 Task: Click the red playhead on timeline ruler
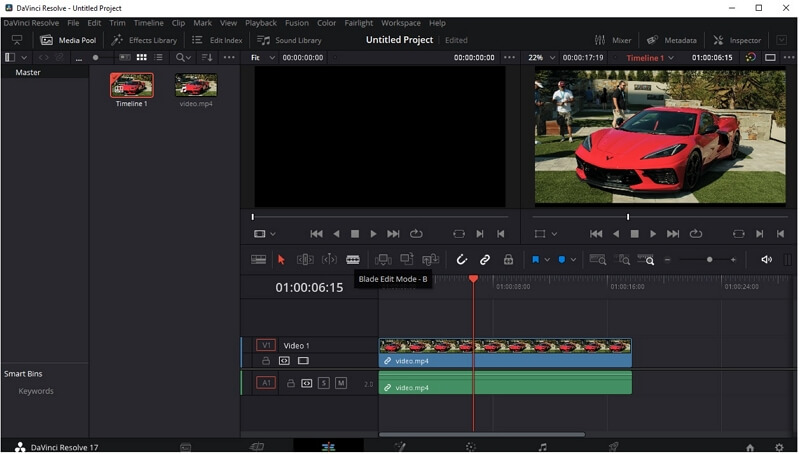(x=473, y=279)
